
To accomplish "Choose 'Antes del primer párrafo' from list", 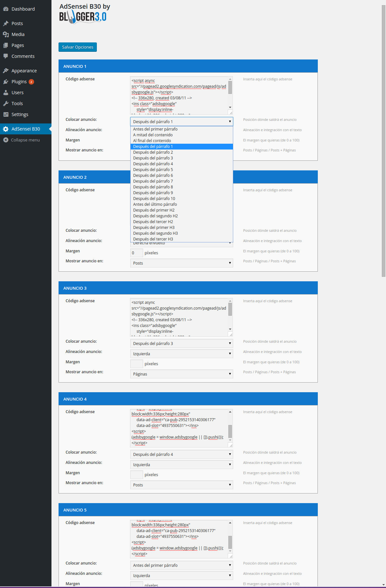I will pyautogui.click(x=155, y=129).
